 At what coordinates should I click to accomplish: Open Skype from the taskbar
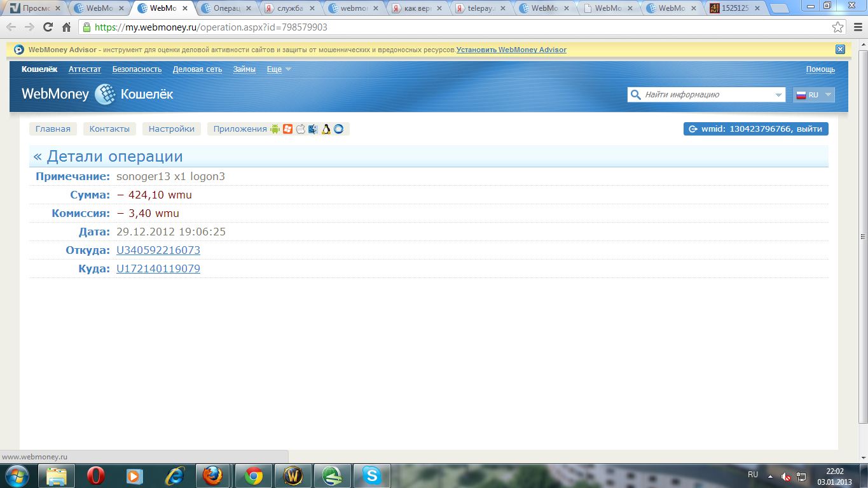(372, 476)
